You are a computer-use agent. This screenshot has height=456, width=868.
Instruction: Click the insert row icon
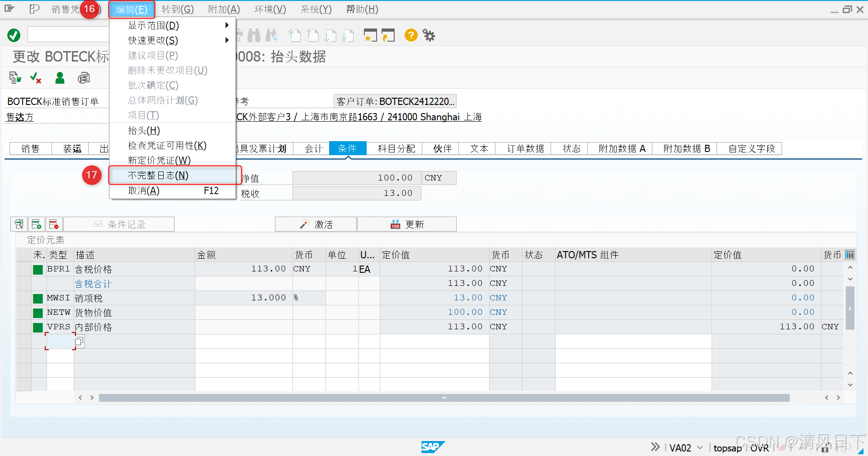[36, 224]
